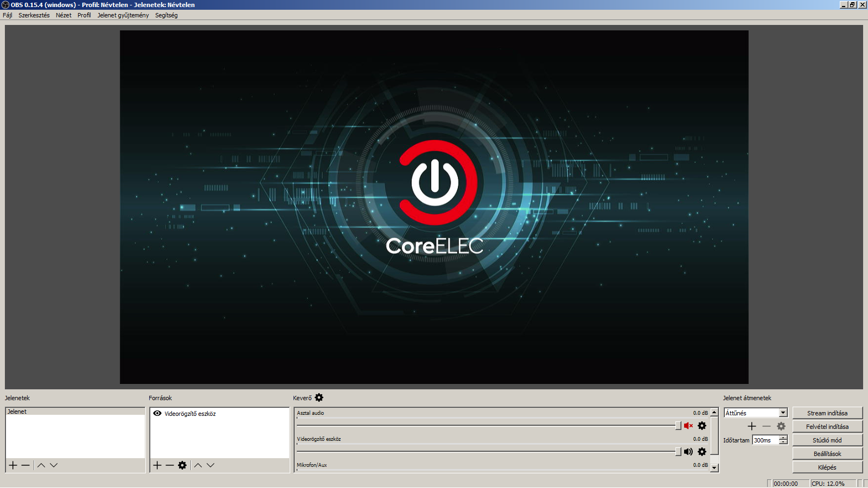Open the Jelenet gyűjtemény menu
Viewport: 868px width, 488px height.
tap(123, 15)
